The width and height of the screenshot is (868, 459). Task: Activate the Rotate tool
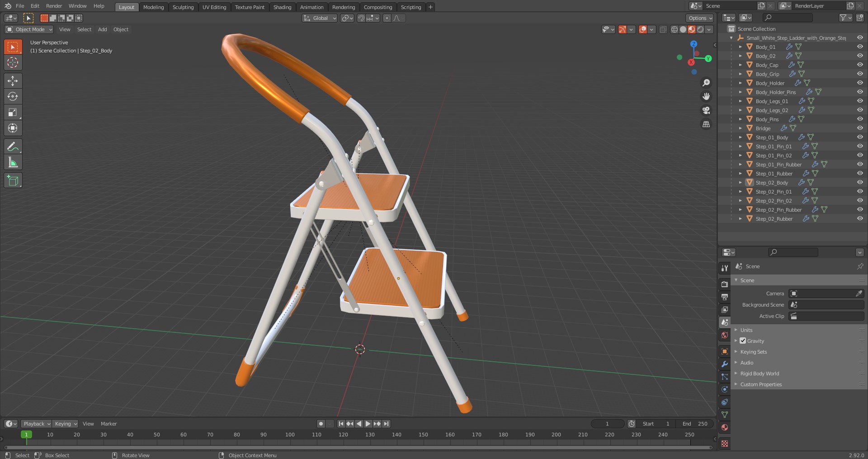point(13,96)
